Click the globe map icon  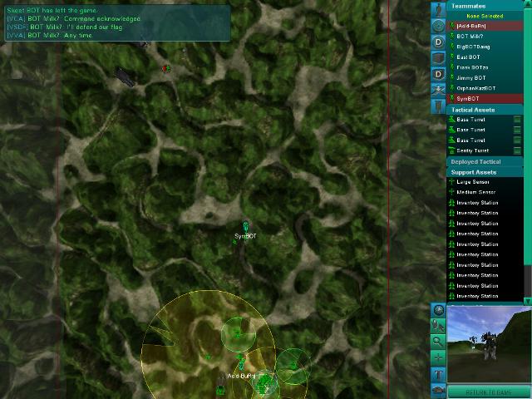[x=438, y=310]
